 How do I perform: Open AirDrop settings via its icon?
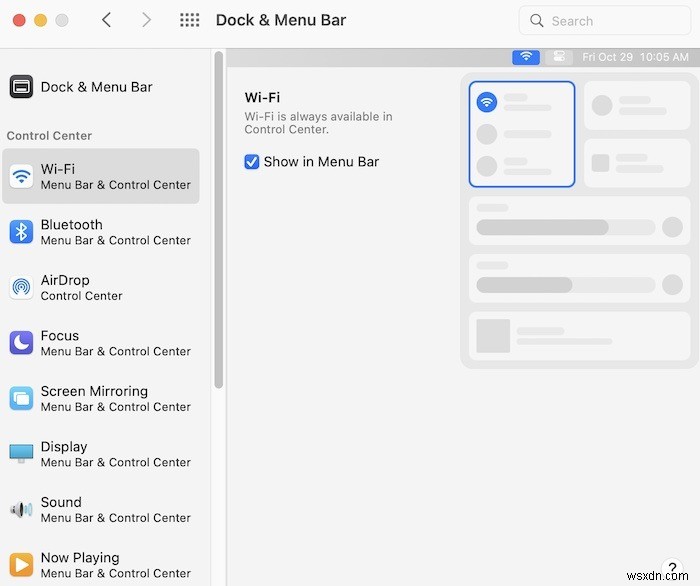coord(21,287)
